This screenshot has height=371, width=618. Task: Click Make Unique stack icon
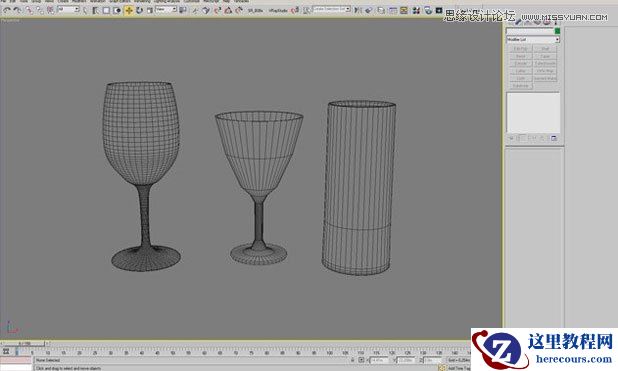[533, 138]
